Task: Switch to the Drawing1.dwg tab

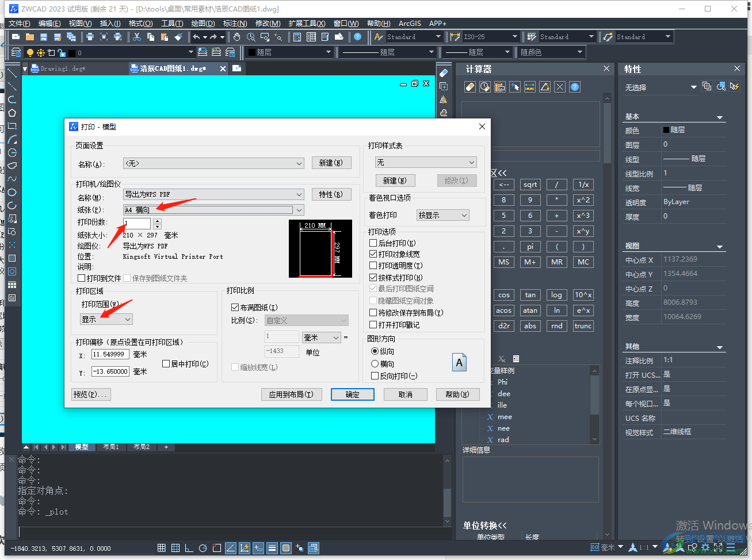Action: [x=62, y=68]
